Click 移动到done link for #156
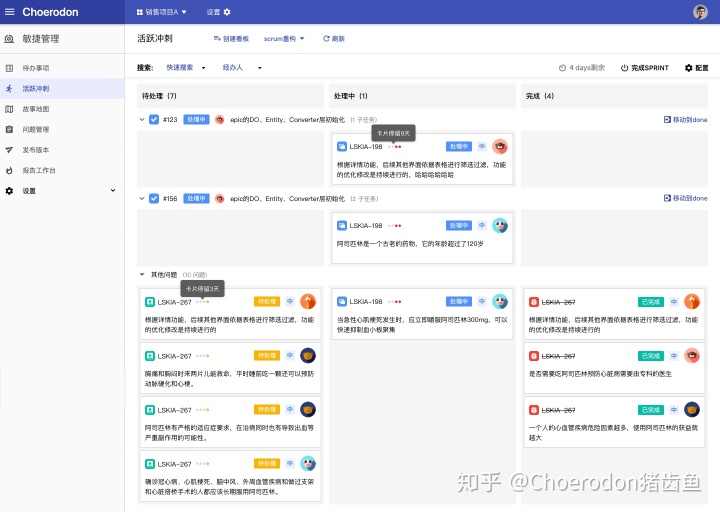Image resolution: width=720 pixels, height=512 pixels. pyautogui.click(x=686, y=198)
